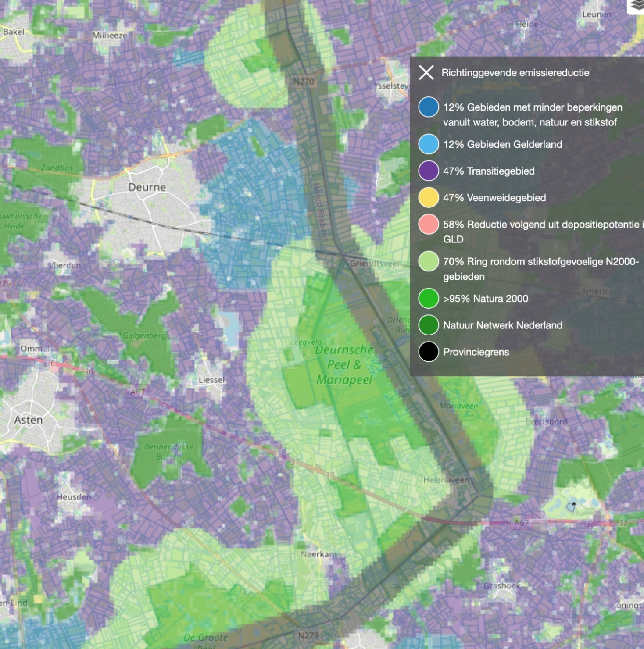The width and height of the screenshot is (644, 649).
Task: Click the pink 58% Reductie legend circle
Action: click(428, 225)
